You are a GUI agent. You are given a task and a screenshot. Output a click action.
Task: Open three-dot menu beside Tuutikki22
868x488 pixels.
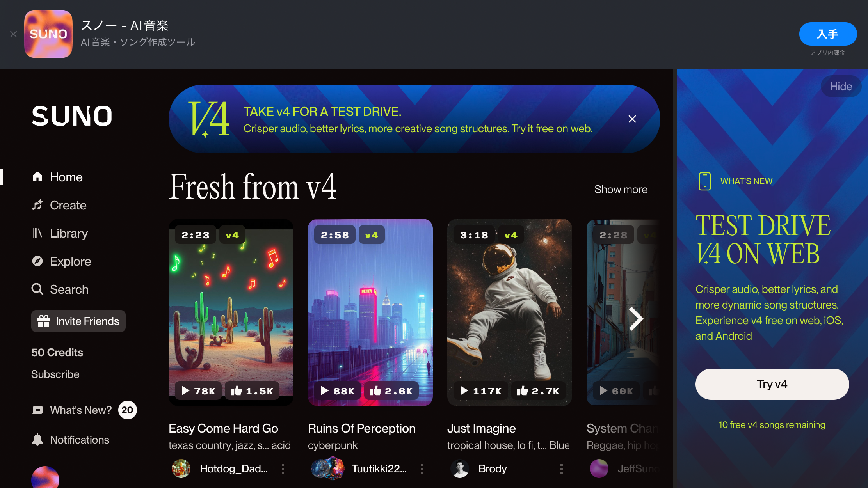pos(422,468)
